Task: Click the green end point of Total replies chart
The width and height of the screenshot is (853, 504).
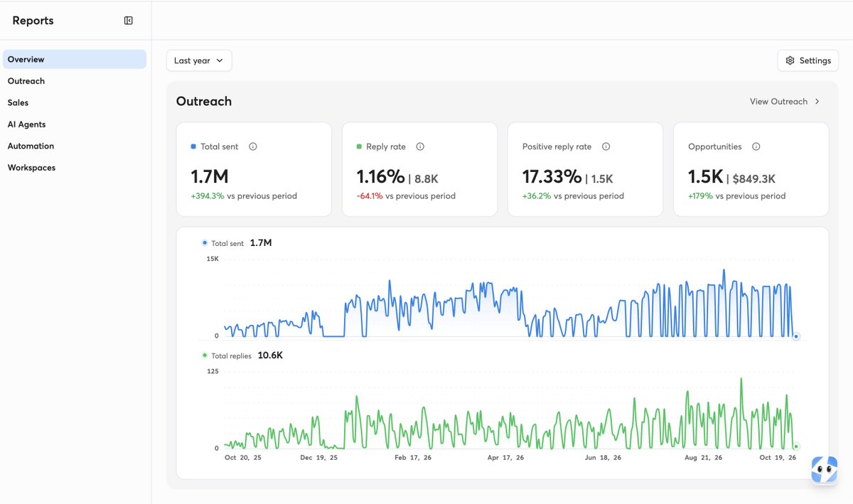Action: click(x=796, y=446)
